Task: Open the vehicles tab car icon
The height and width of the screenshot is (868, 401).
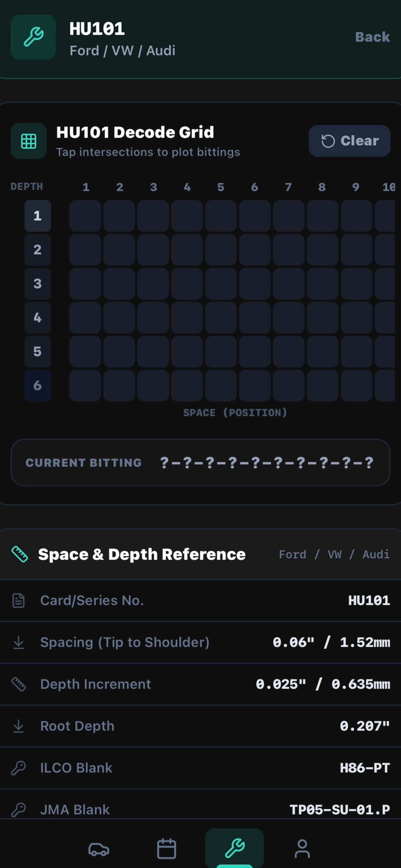Action: (x=99, y=849)
